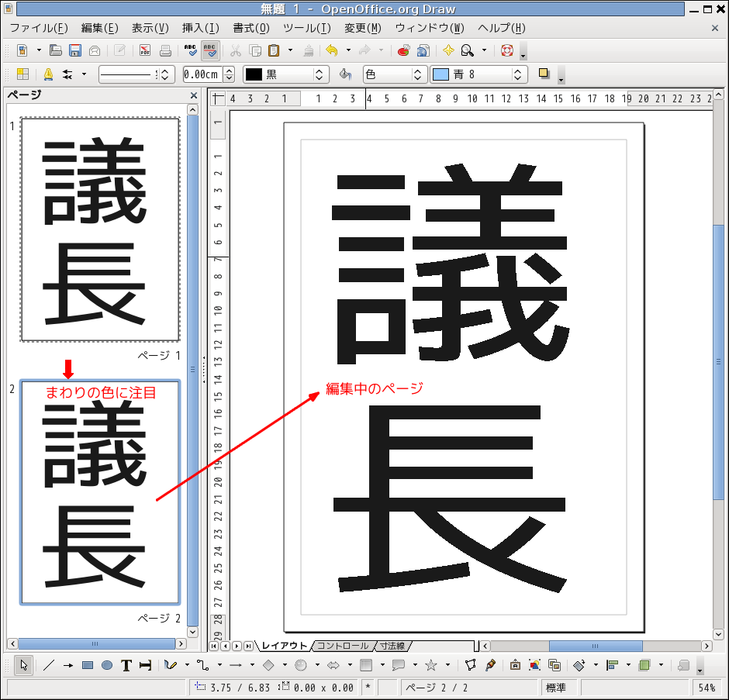Adjust the line width stepper arrows
This screenshot has width=729, height=700.
229,74
